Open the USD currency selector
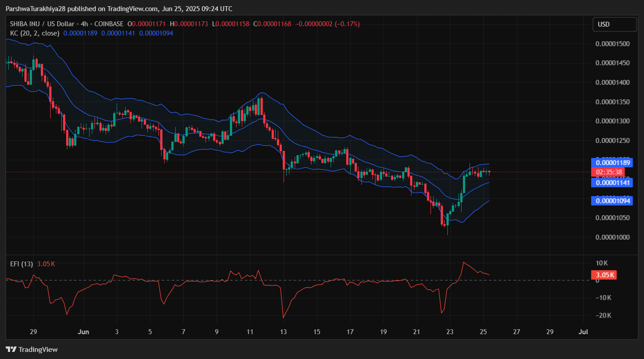Screen dimensions: 644x359 pos(614,24)
